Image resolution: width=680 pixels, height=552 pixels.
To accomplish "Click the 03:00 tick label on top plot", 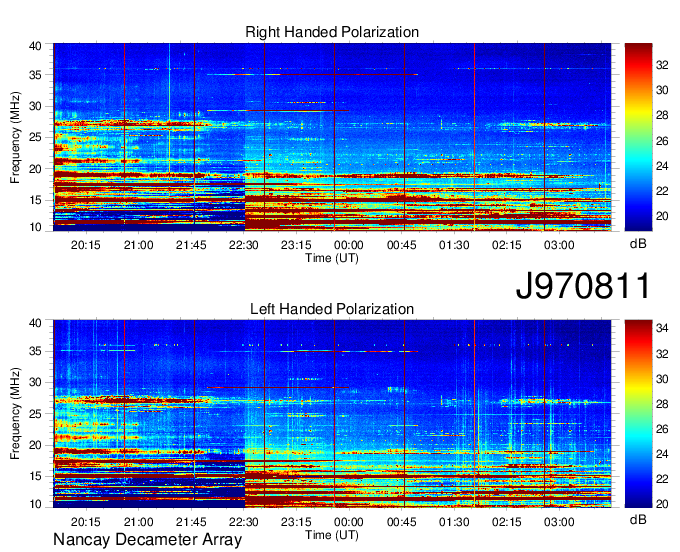I will [x=559, y=245].
